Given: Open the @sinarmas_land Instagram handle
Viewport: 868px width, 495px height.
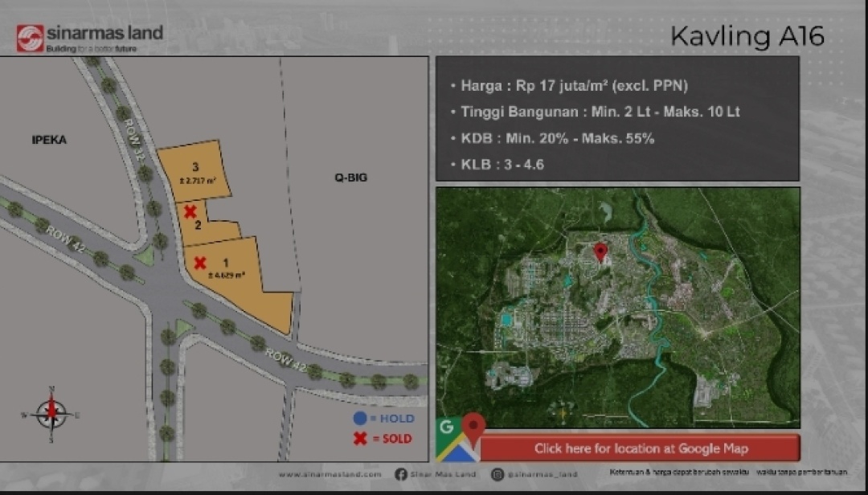Looking at the screenshot, I should [x=542, y=474].
